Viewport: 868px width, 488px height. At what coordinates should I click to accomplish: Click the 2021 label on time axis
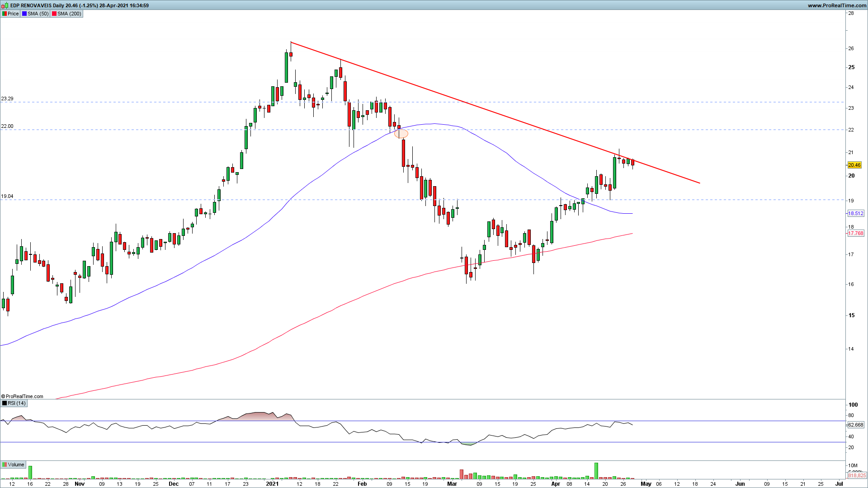click(272, 483)
